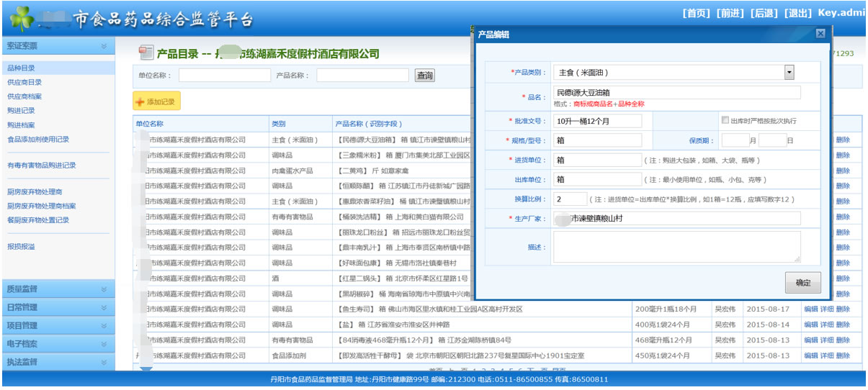Close the 产品编辑 dialog with X
868x390 pixels.
coord(820,34)
